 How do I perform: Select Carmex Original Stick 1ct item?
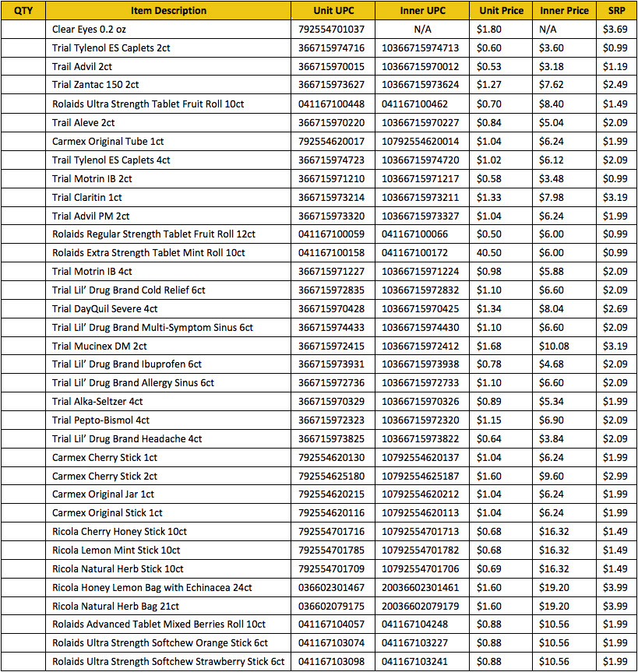(x=108, y=513)
